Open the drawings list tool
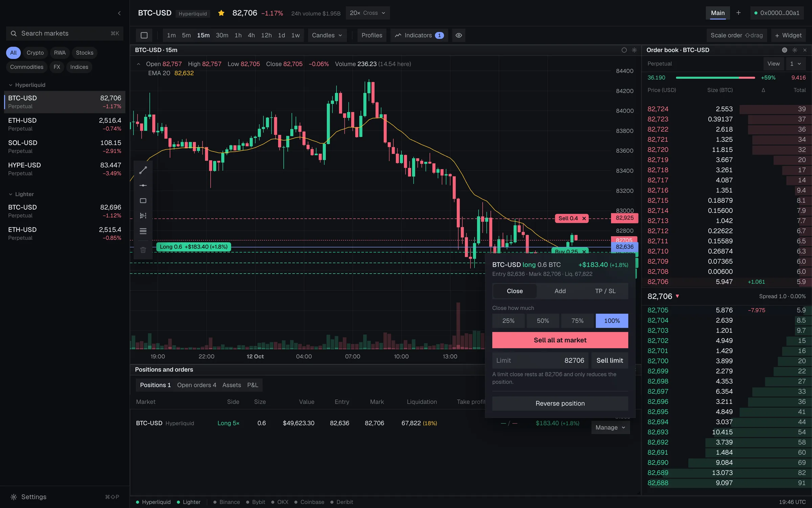The width and height of the screenshot is (812, 508). (x=143, y=231)
